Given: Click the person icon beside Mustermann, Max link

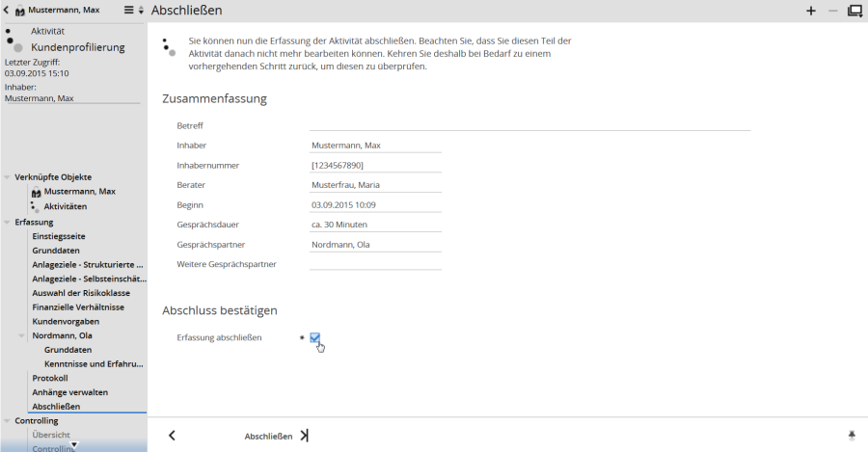Looking at the screenshot, I should (36, 192).
